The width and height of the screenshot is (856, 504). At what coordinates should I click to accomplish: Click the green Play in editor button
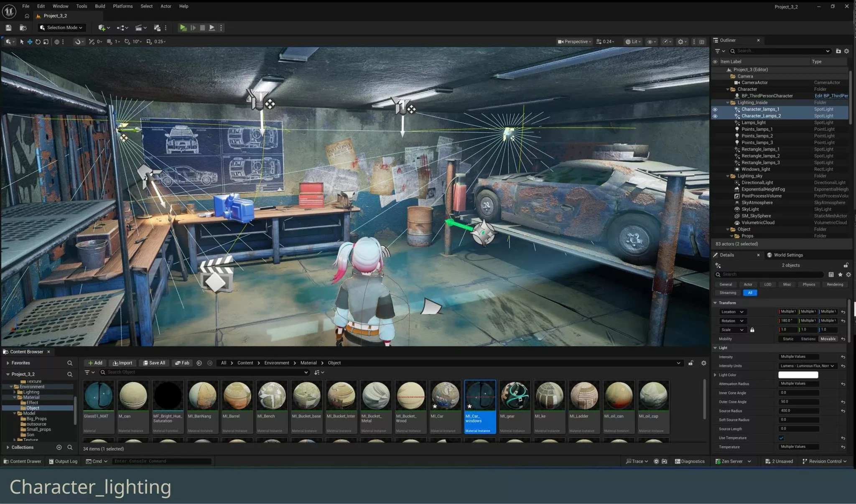tap(183, 28)
